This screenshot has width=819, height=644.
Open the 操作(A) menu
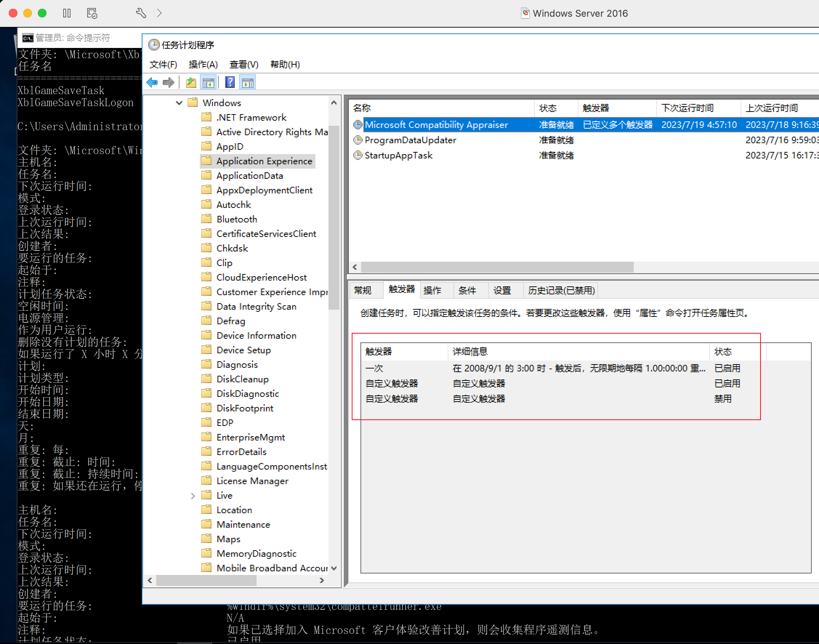pos(203,64)
